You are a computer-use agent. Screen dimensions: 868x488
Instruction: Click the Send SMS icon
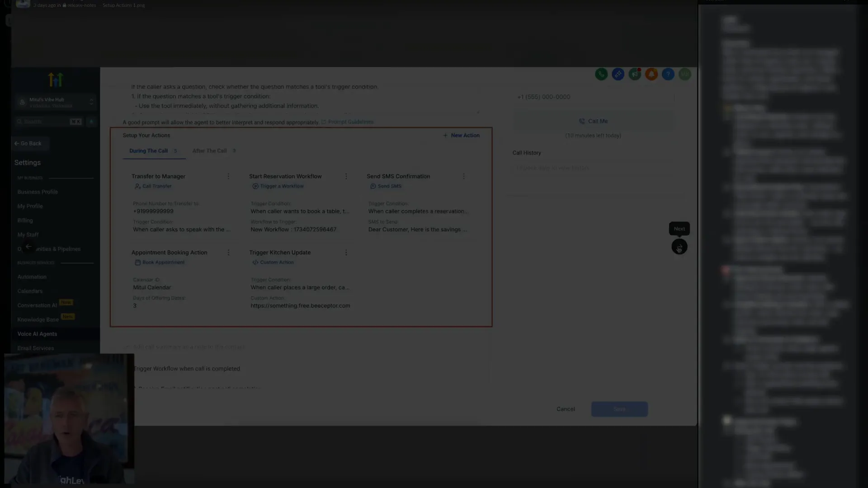point(373,186)
